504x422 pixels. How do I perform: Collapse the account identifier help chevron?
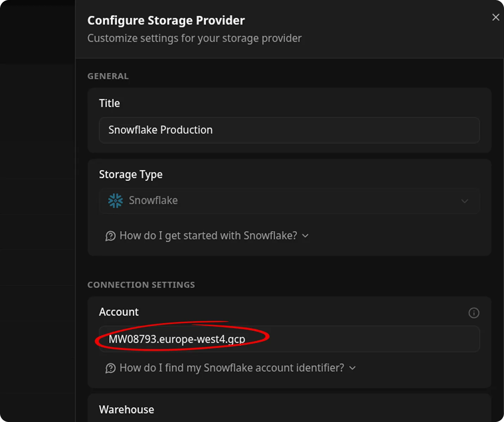(352, 368)
